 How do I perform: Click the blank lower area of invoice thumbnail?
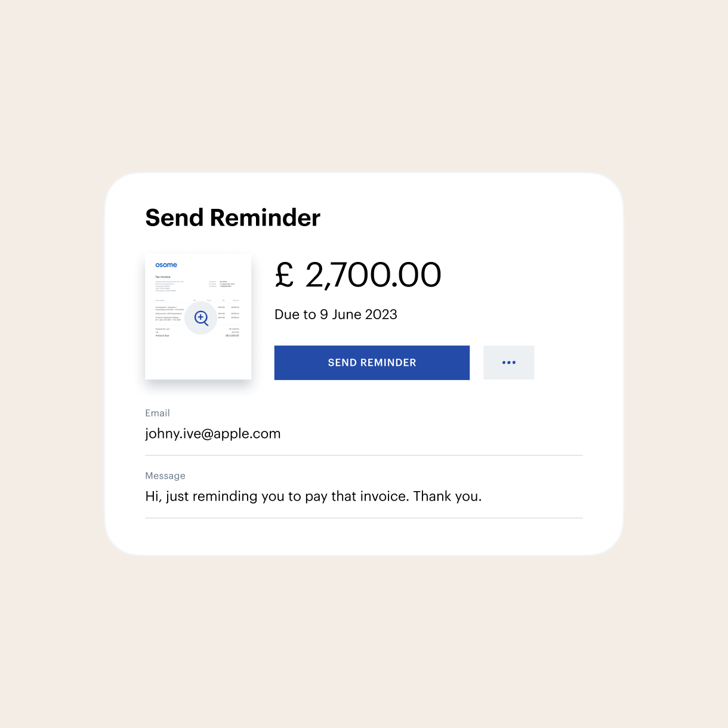pyautogui.click(x=198, y=358)
